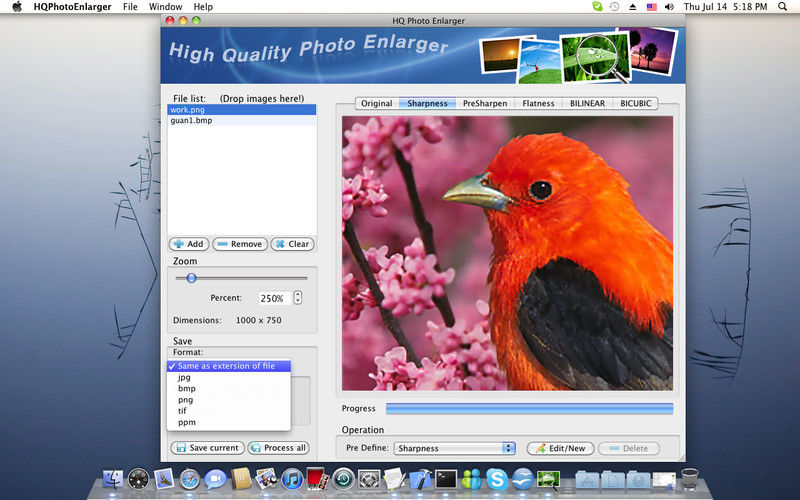Choose jpg from the format list
The width and height of the screenshot is (800, 500).
point(229,377)
